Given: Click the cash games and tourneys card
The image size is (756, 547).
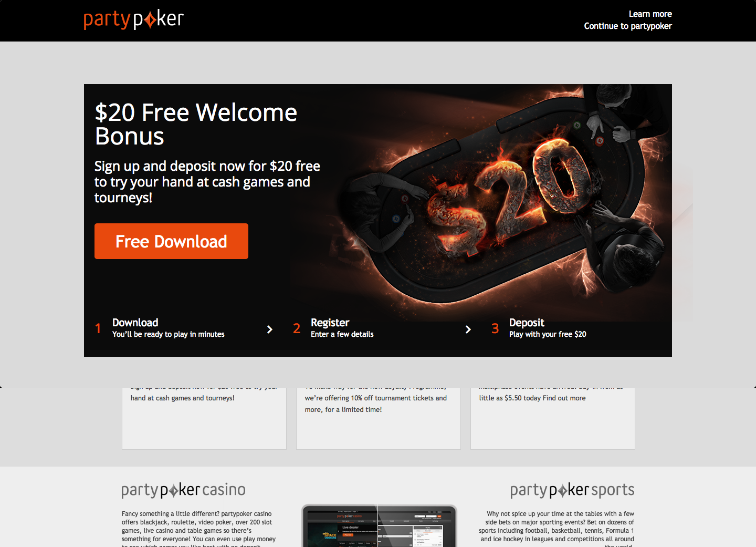Looking at the screenshot, I should pyautogui.click(x=204, y=418).
